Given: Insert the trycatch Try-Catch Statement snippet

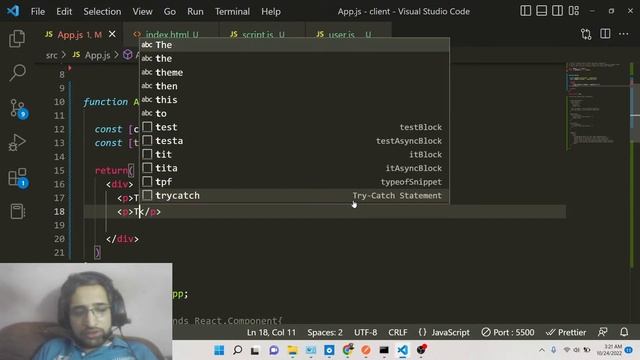Looking at the screenshot, I should (294, 196).
